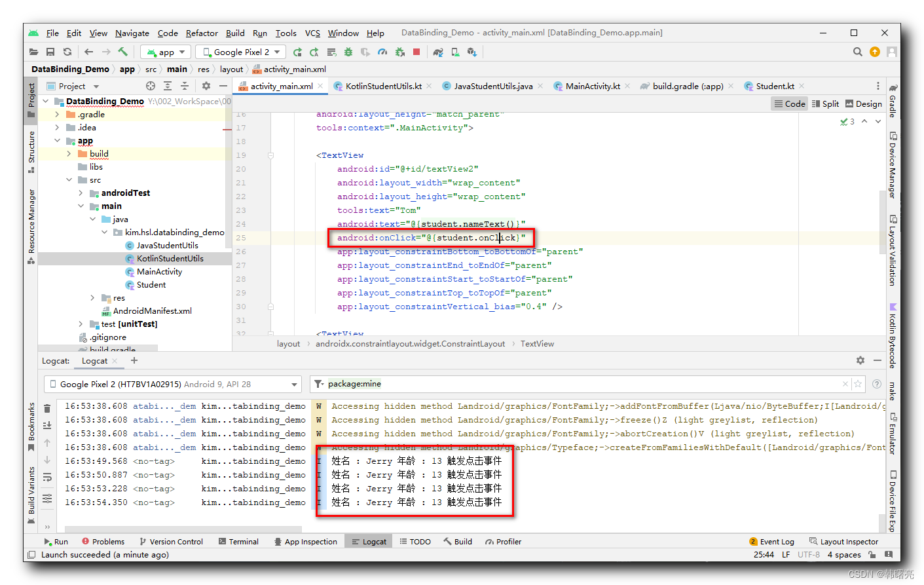Image resolution: width=924 pixels, height=585 pixels.
Task: Open the Layout Inspector
Action: click(x=843, y=542)
